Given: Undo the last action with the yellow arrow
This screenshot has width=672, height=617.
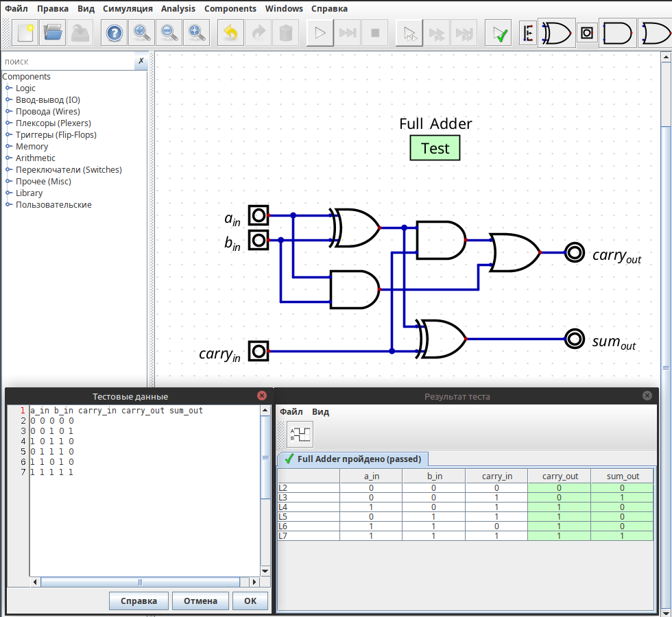Looking at the screenshot, I should 231,33.
